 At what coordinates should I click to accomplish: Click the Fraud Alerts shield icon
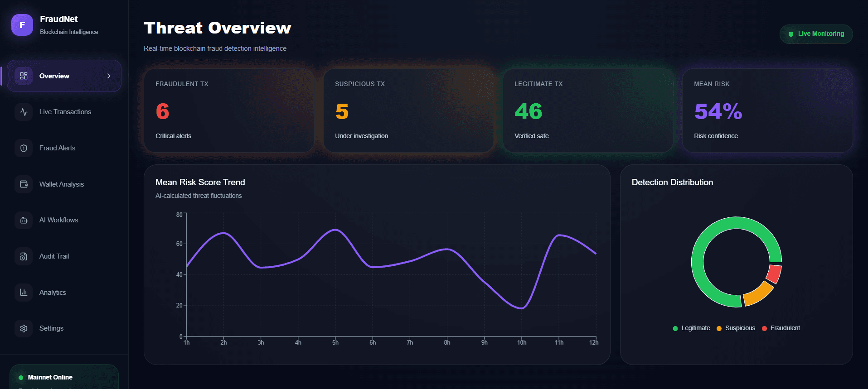coord(24,148)
